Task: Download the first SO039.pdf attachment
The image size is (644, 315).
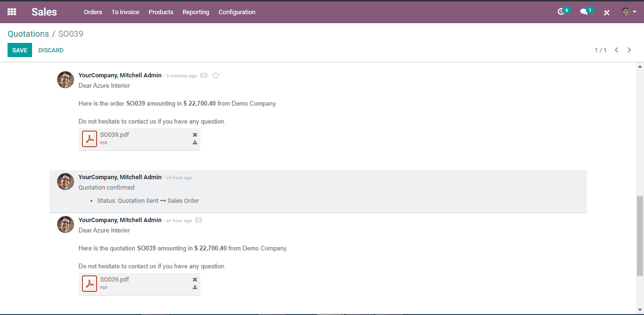Action: click(195, 142)
